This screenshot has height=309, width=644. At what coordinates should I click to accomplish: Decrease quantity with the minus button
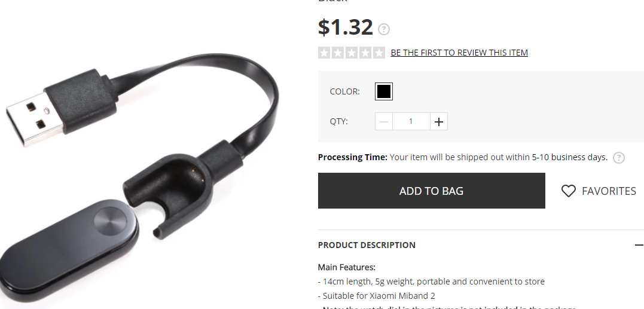pos(384,121)
